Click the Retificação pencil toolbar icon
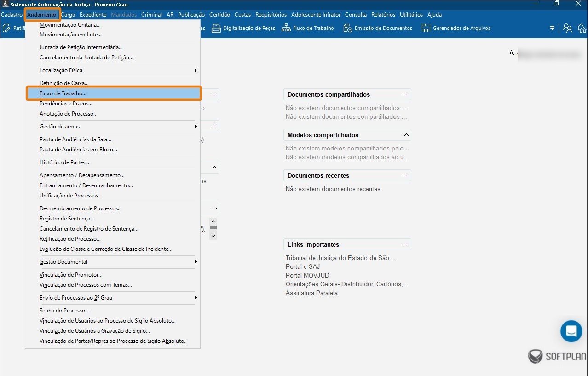Screen dimensions: 588x376 point(6,28)
